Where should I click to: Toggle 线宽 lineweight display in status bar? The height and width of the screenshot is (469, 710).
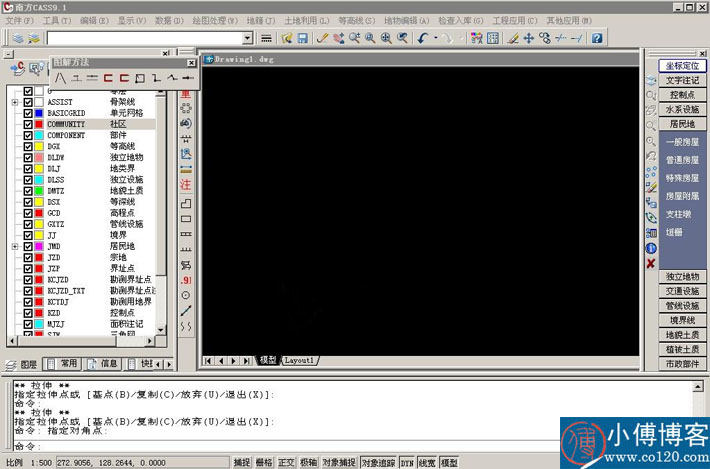point(427,462)
